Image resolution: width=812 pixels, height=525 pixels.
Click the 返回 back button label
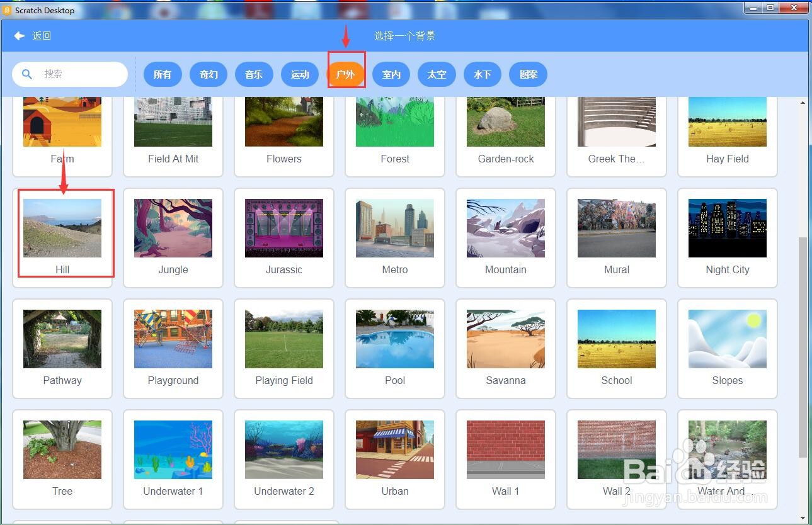42,36
